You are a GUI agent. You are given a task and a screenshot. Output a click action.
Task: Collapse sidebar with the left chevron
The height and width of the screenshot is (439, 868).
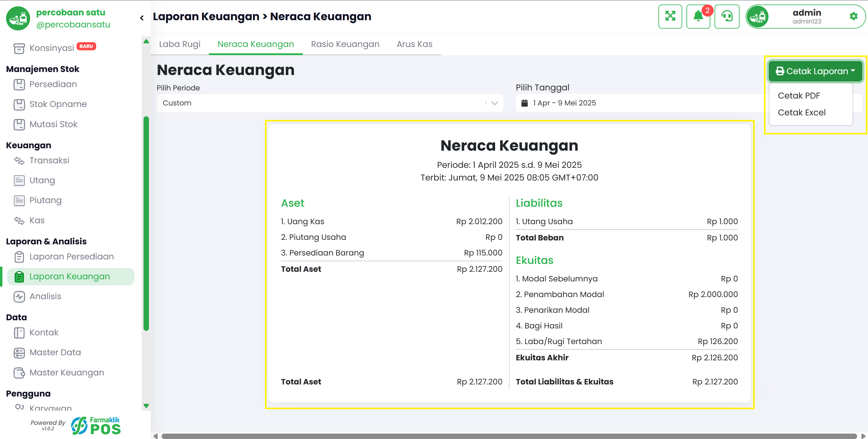[142, 18]
